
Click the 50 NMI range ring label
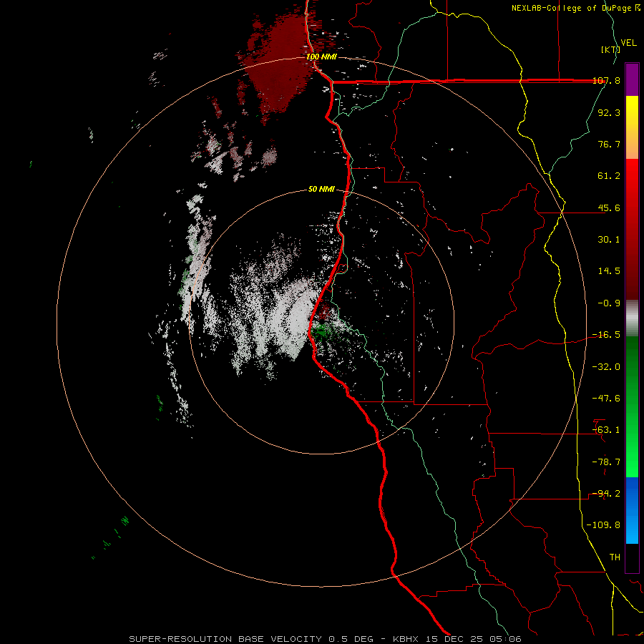321,189
